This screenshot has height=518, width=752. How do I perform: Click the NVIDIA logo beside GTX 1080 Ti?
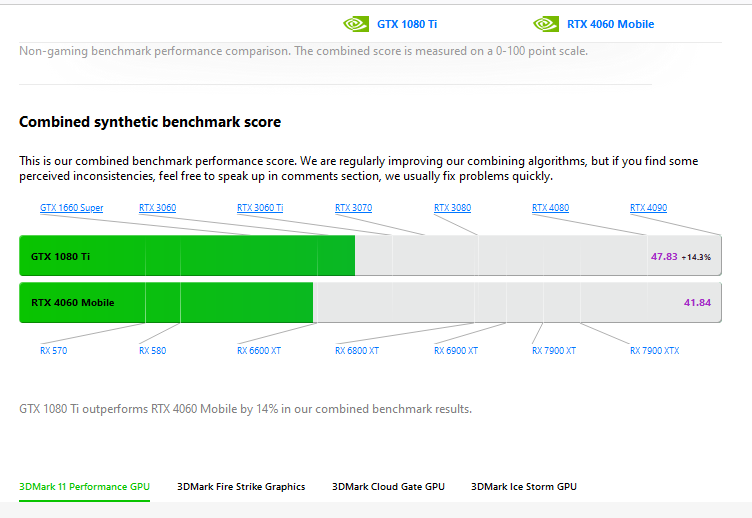pyautogui.click(x=356, y=24)
